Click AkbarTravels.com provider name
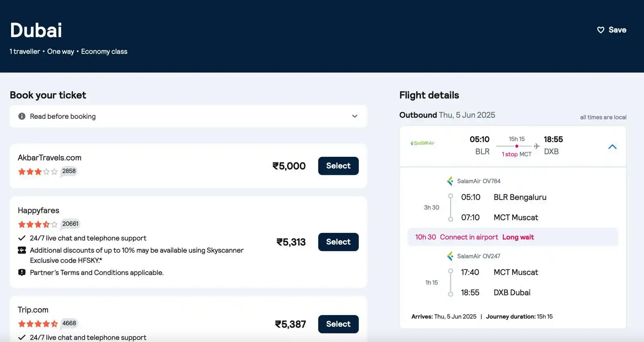The height and width of the screenshot is (342, 644). (50, 158)
